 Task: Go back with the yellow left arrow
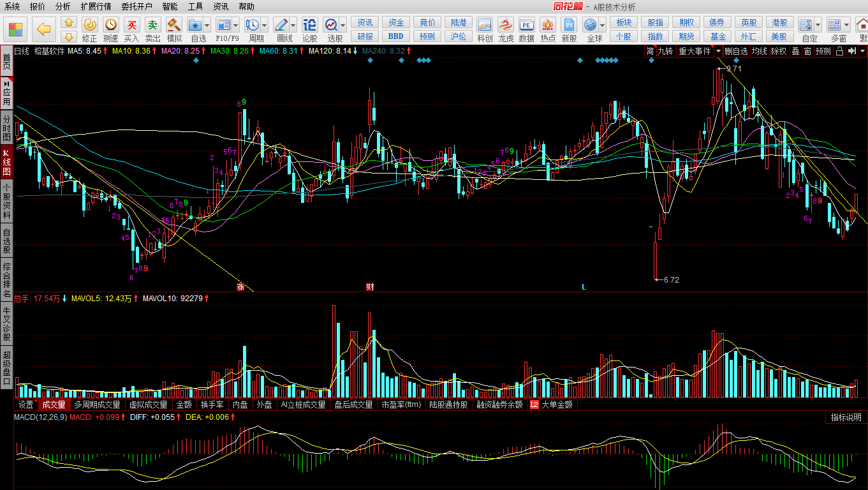(x=44, y=29)
